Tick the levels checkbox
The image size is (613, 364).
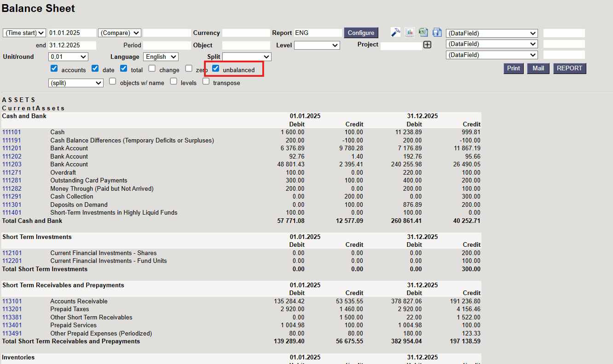173,81
